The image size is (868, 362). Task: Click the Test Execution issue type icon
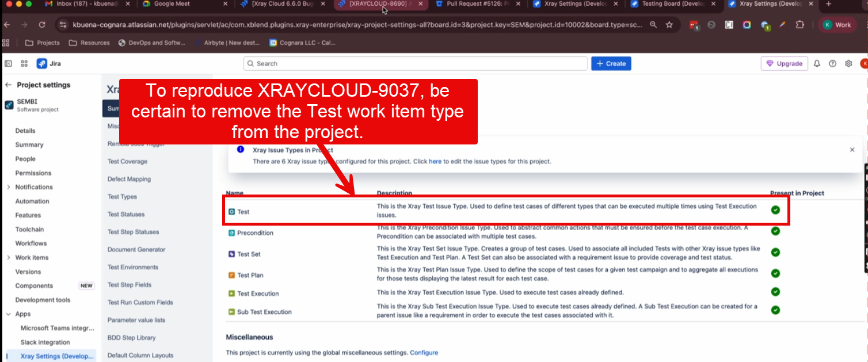tap(231, 294)
